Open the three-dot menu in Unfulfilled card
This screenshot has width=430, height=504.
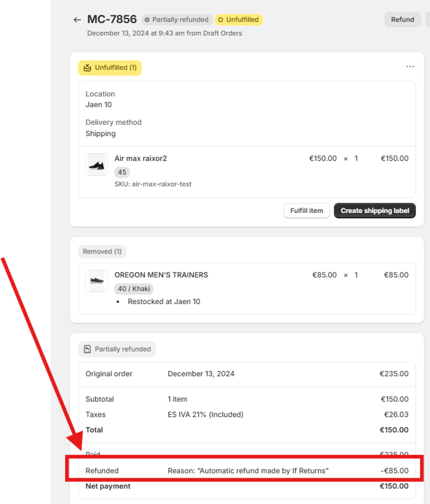coord(410,67)
